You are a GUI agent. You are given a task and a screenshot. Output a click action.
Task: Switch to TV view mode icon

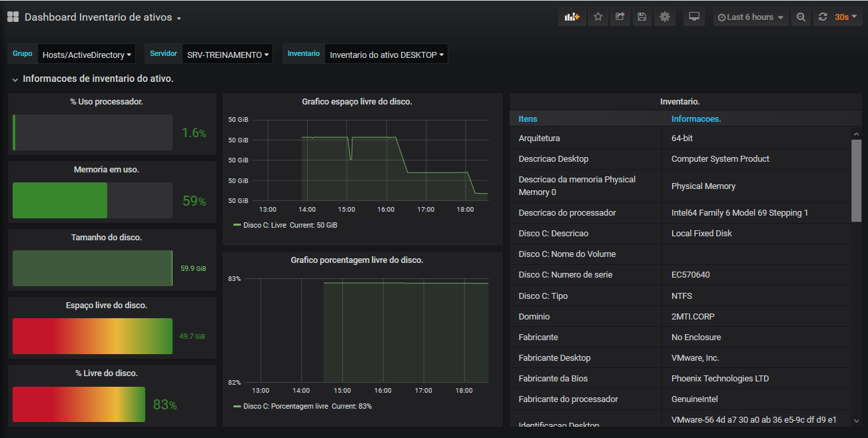(x=693, y=17)
